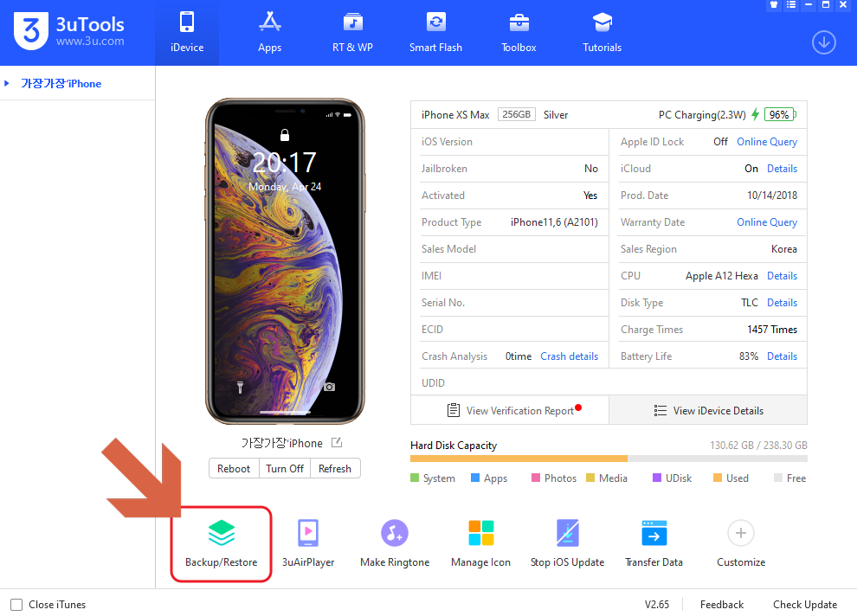Click Warranty Date Online Query link
The height and width of the screenshot is (616, 857).
767,222
